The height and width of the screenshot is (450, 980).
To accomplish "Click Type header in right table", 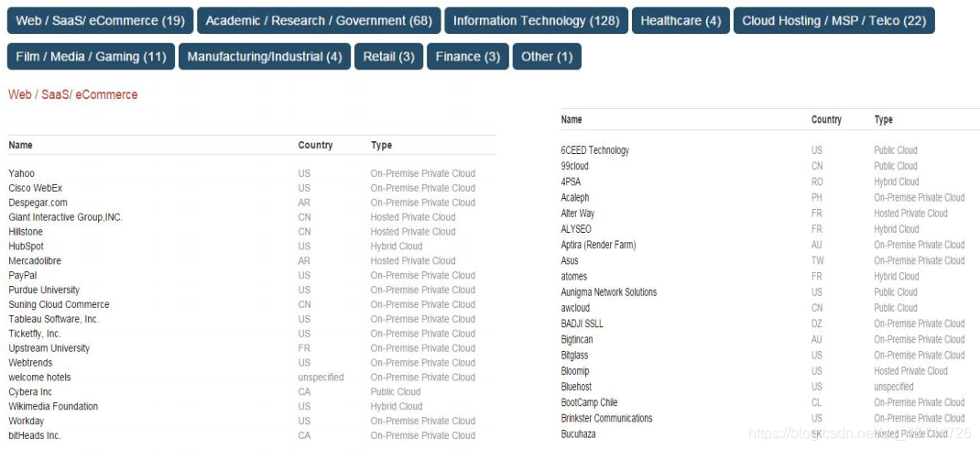I will [x=883, y=119].
